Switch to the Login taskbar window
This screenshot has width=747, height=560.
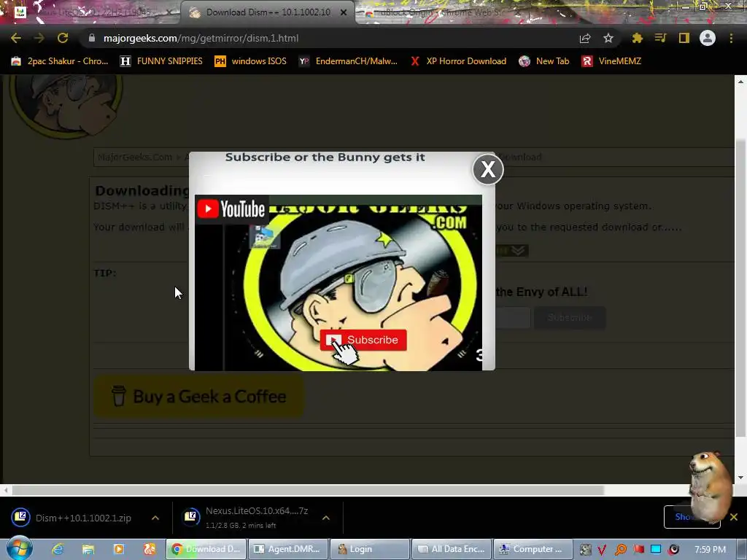(x=370, y=549)
